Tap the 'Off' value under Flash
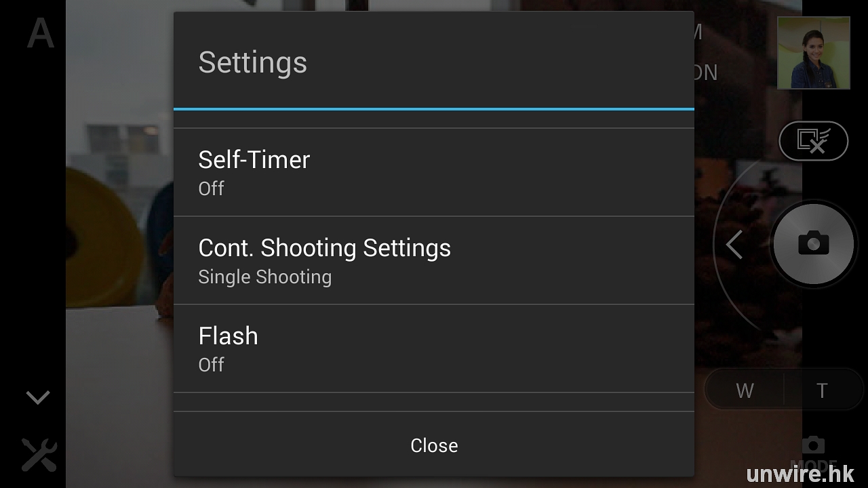868x488 pixels. pos(211,365)
